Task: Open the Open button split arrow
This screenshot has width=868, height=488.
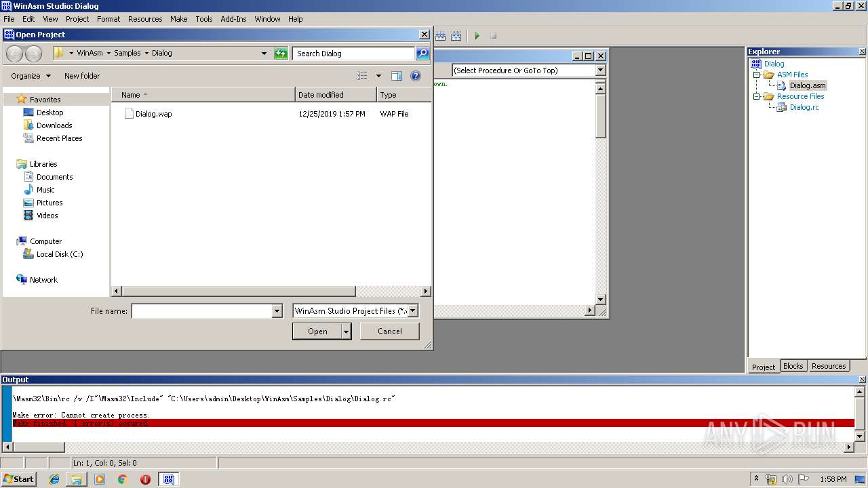Action: tap(347, 331)
